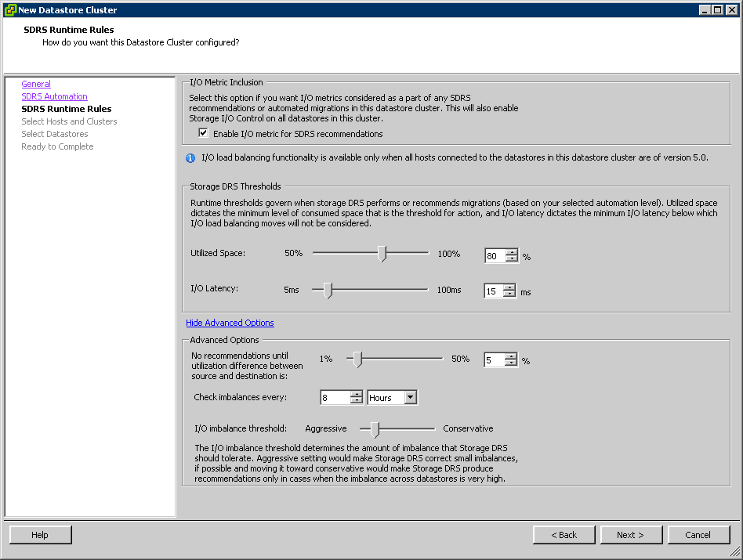
Task: Click the Ready to Complete step
Action: click(x=57, y=146)
